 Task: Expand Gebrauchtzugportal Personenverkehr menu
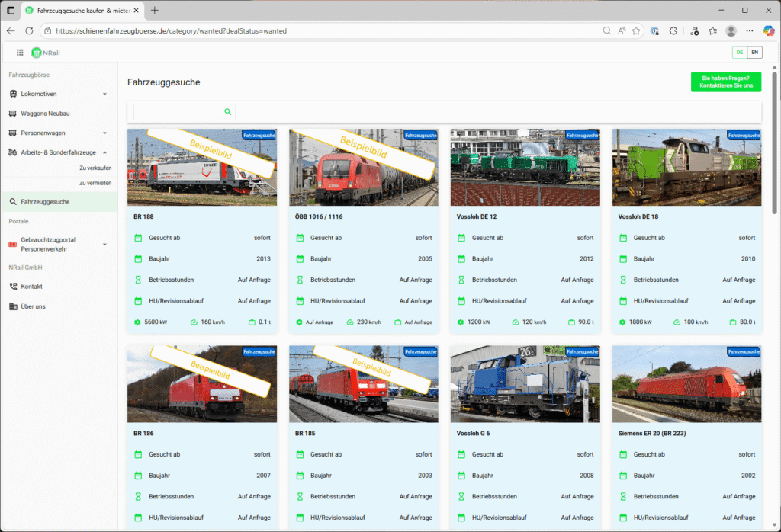[104, 244]
